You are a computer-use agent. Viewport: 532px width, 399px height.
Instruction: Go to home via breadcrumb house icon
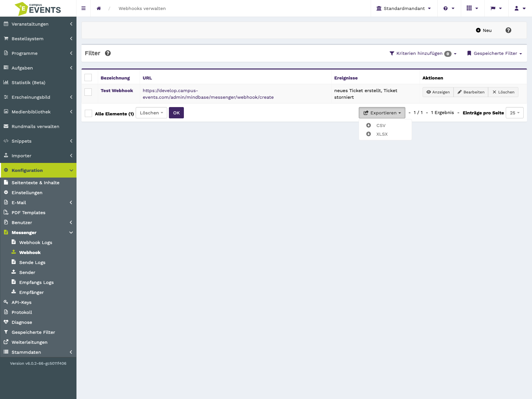coord(99,8)
